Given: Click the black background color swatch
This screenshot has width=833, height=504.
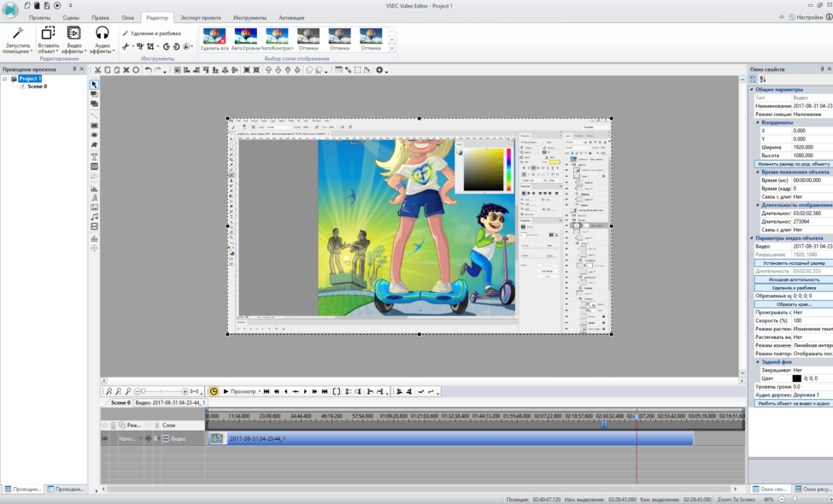Looking at the screenshot, I should coord(796,378).
